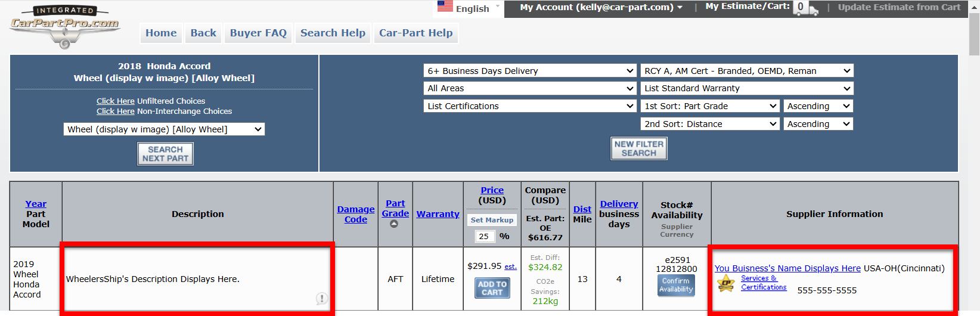Click the exclamation info icon in description
The image size is (980, 316).
321,298
